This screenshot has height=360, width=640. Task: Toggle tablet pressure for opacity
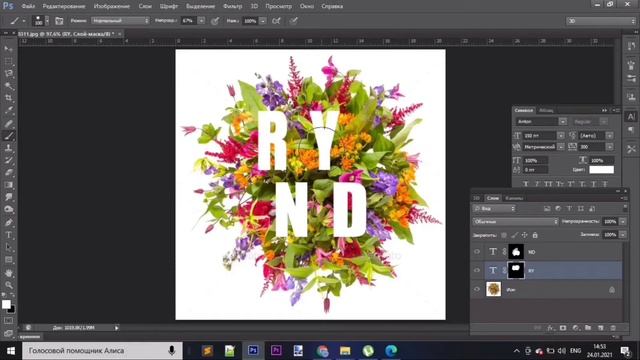click(x=215, y=21)
